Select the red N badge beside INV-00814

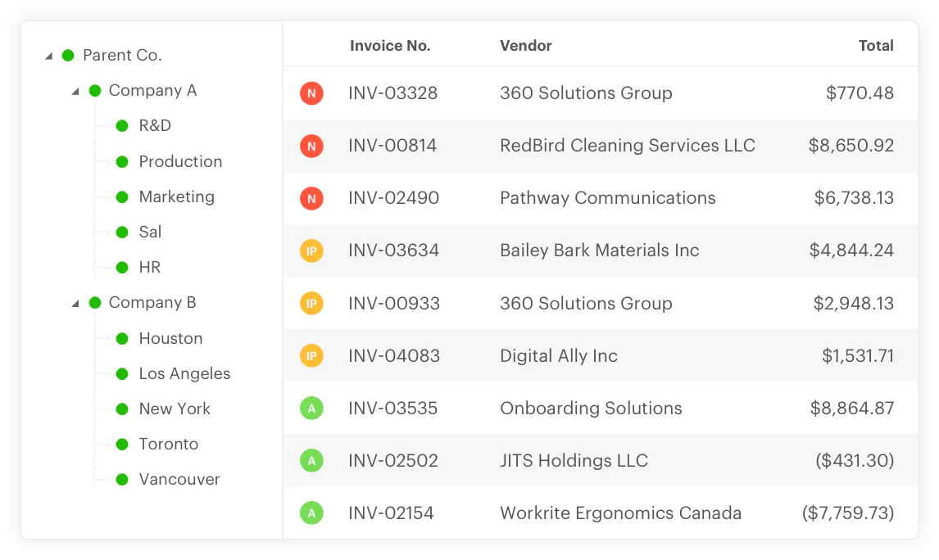pos(311,146)
